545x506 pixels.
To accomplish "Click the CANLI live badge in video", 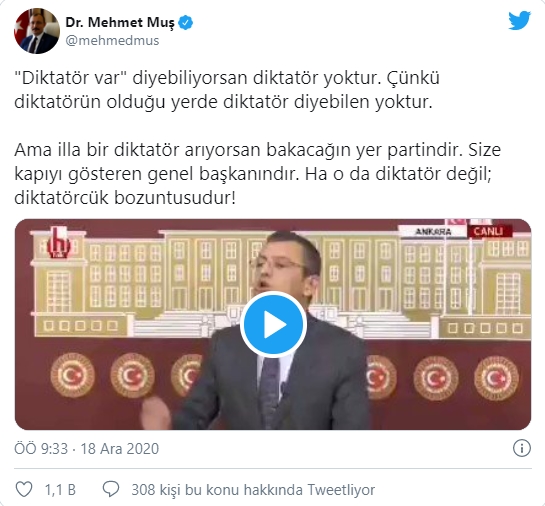I will [x=488, y=231].
